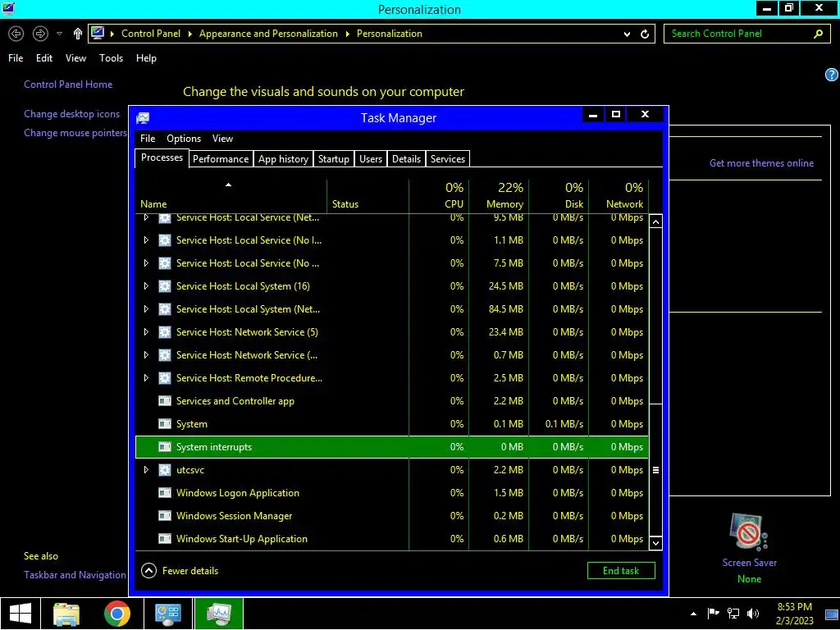Click the Control Panel Back arrow

tap(16, 34)
